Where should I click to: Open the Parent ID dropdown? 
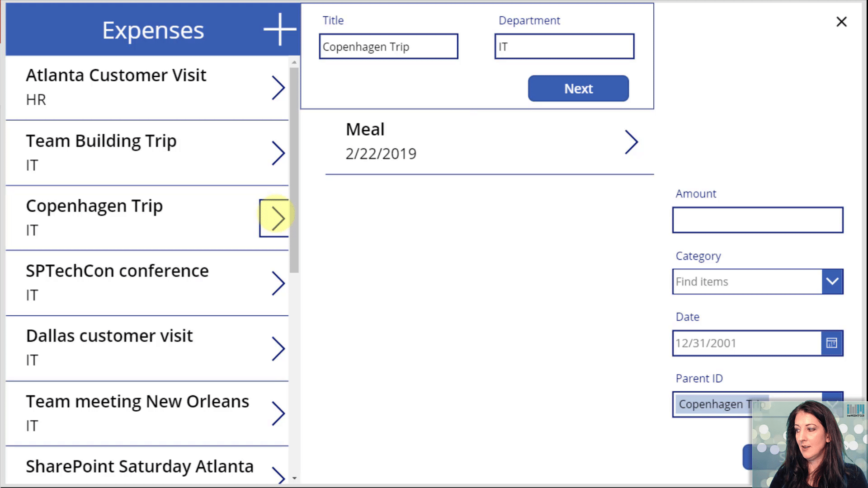click(757, 404)
